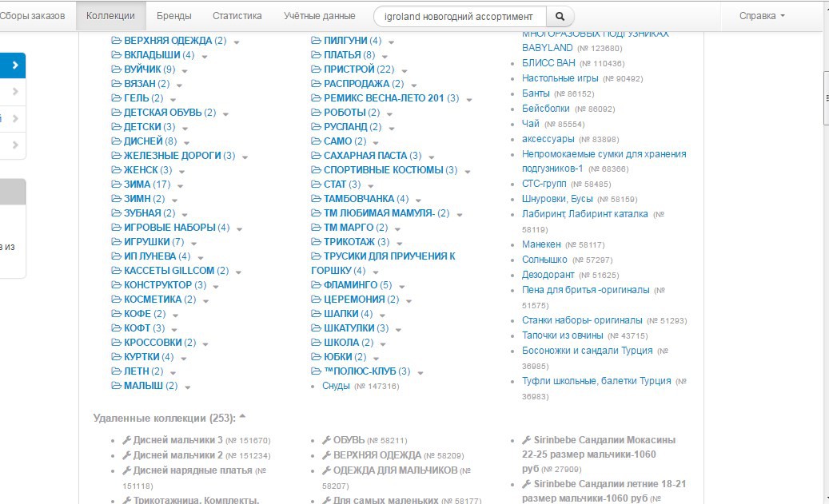Click the blue sidebar chevron arrow
Image resolution: width=829 pixels, height=504 pixels.
coord(15,65)
